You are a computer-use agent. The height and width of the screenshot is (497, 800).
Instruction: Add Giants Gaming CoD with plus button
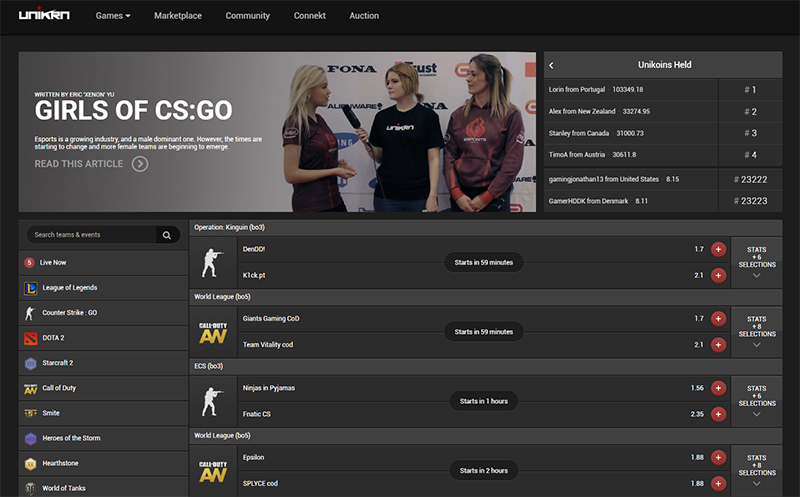pyautogui.click(x=718, y=318)
